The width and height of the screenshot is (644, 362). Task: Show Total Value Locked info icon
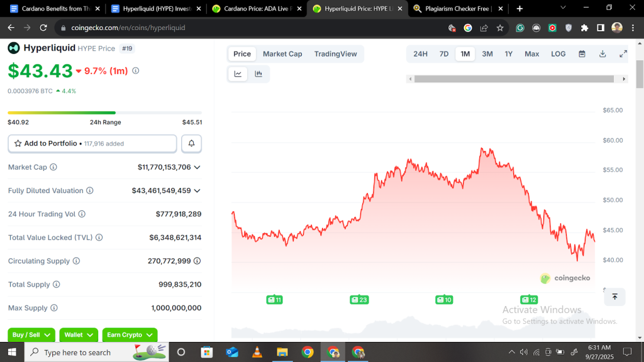click(x=99, y=237)
